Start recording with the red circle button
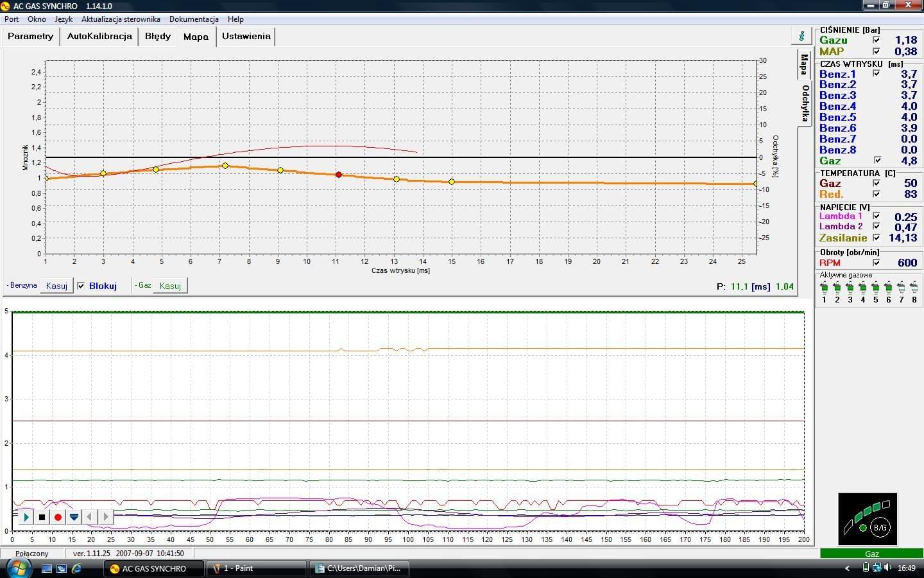Viewport: 924px width, 578px height. [58, 517]
